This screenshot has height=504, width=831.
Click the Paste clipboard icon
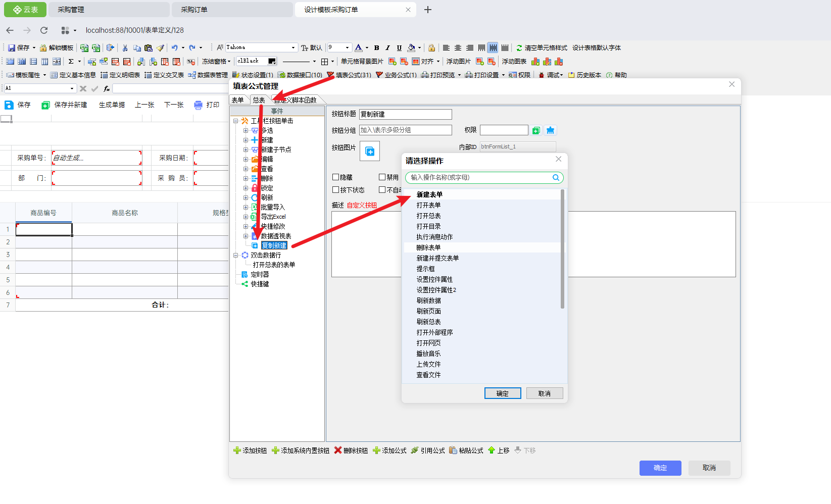(149, 48)
